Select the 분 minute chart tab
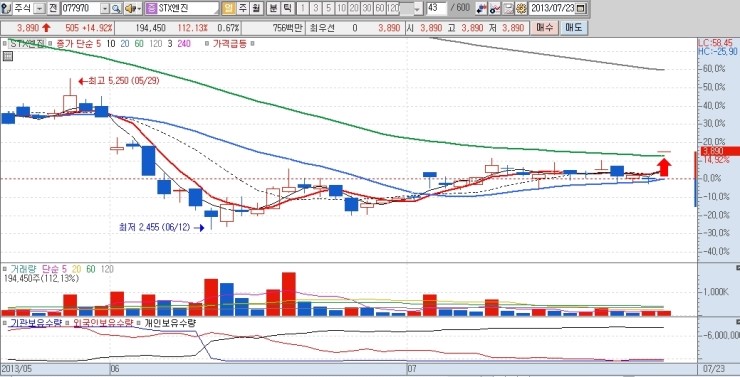 click(x=274, y=8)
